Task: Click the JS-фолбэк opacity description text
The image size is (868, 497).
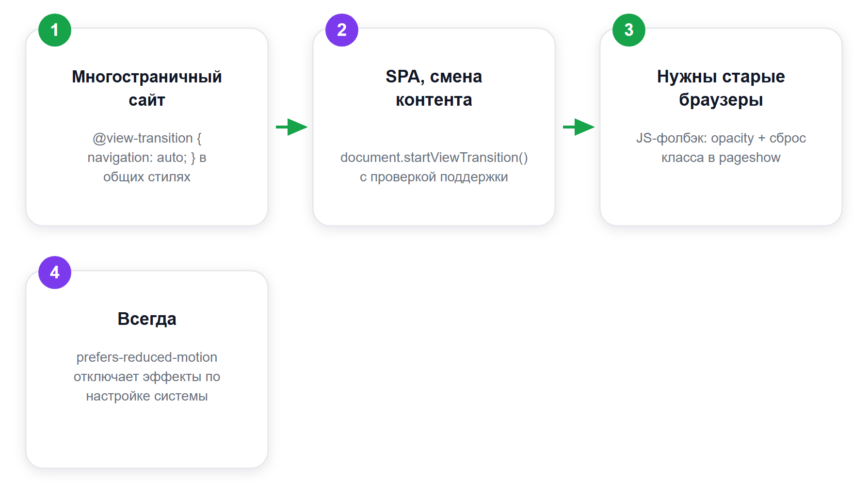Action: tap(721, 148)
